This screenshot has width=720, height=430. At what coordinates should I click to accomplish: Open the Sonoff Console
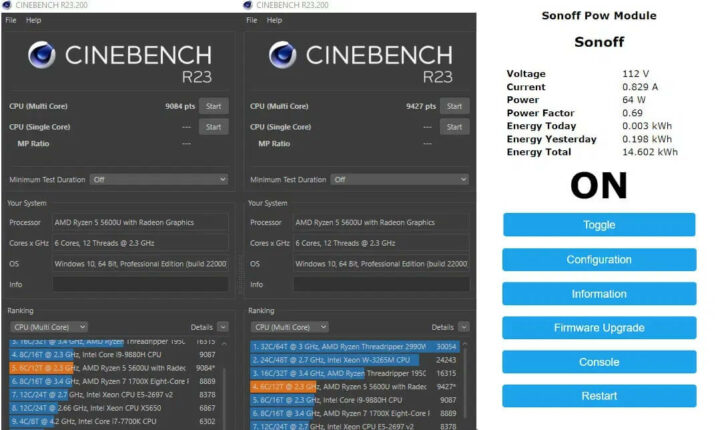[x=598, y=362]
